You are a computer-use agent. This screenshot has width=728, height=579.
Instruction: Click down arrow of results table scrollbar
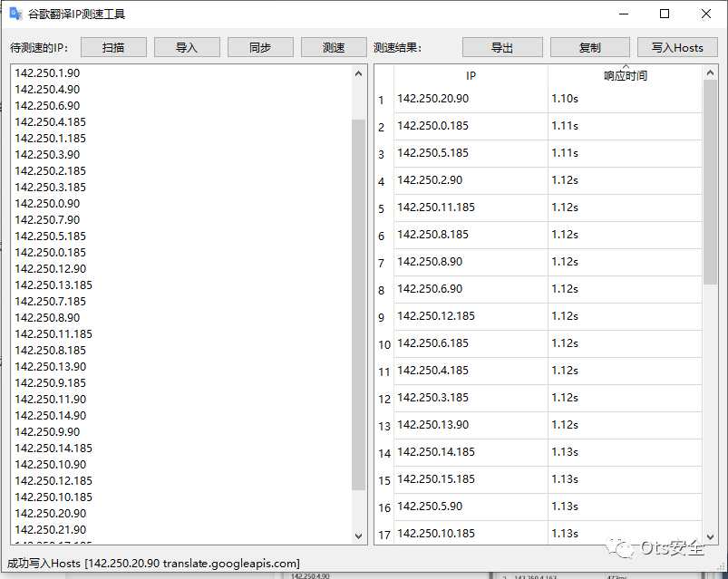click(x=710, y=536)
